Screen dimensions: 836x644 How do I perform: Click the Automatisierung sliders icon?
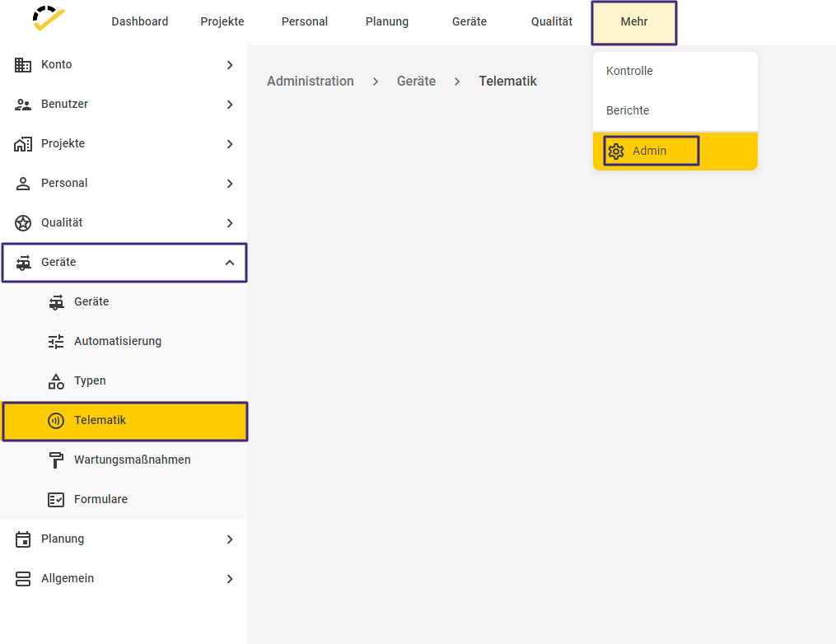[x=56, y=342]
